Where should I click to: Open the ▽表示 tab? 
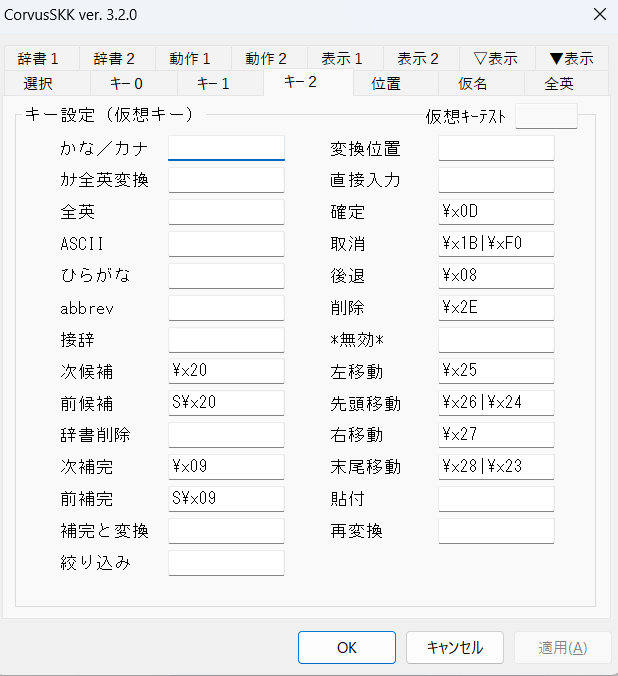(x=497, y=58)
